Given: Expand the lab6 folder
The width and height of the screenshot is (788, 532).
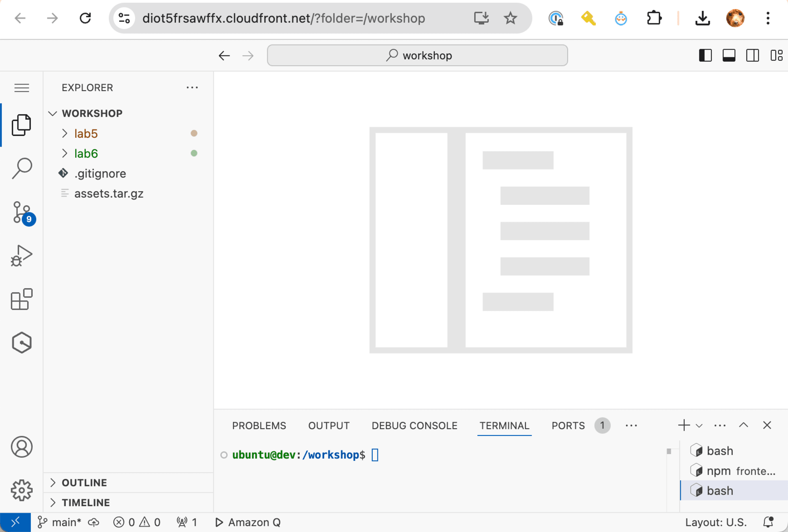Looking at the screenshot, I should [128, 154].
